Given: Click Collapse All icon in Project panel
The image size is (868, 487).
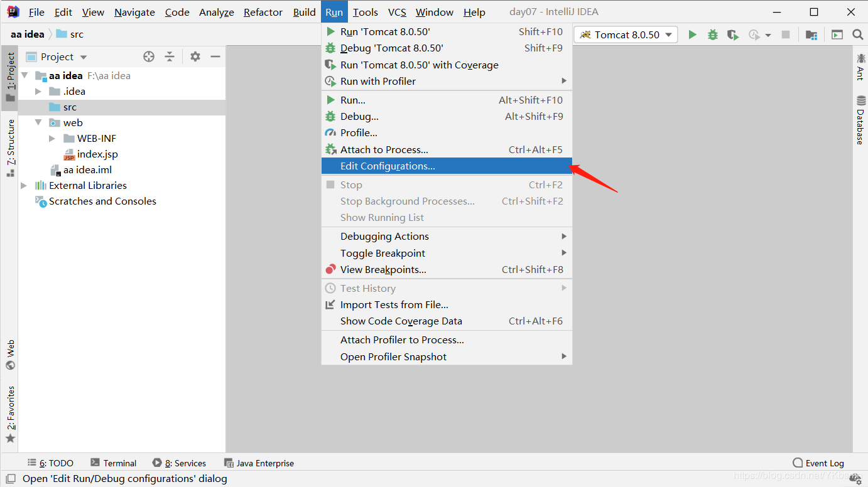Looking at the screenshot, I should click(x=170, y=56).
